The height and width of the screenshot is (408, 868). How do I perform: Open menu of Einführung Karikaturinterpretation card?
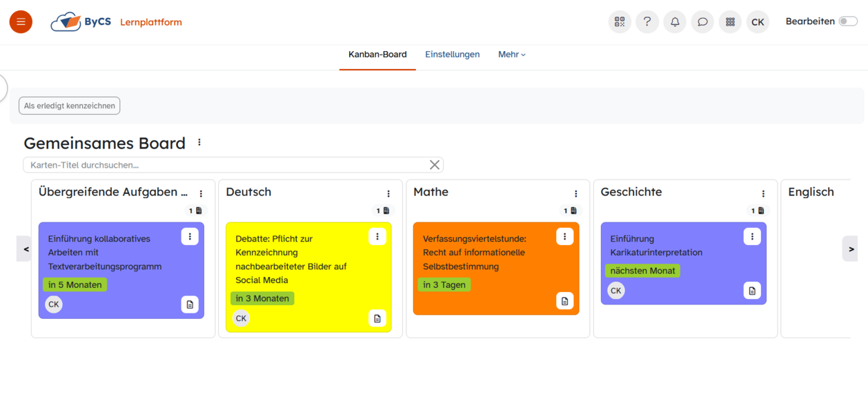(x=752, y=236)
